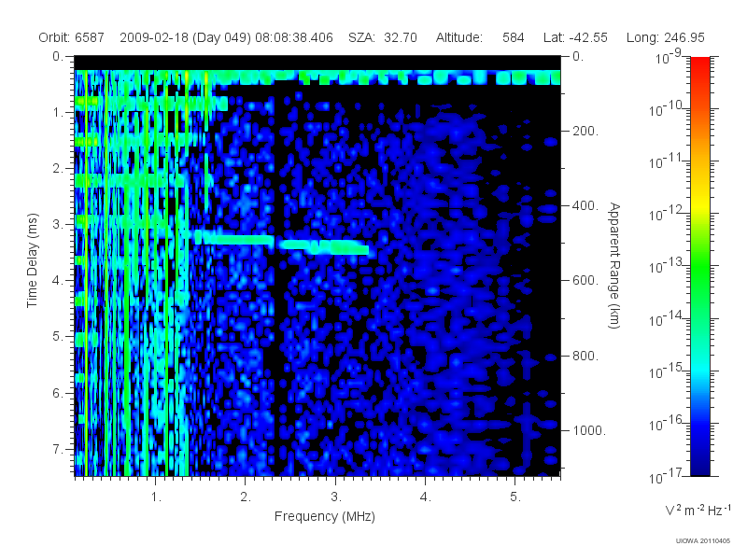Click the apparent range tick '1000.'
The image size is (747, 560).
point(589,430)
